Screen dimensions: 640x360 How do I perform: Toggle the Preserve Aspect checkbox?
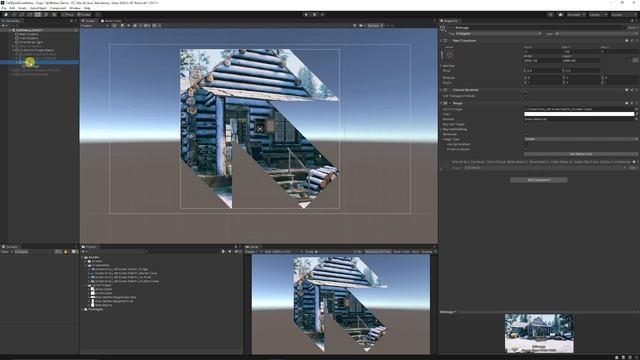[526, 149]
